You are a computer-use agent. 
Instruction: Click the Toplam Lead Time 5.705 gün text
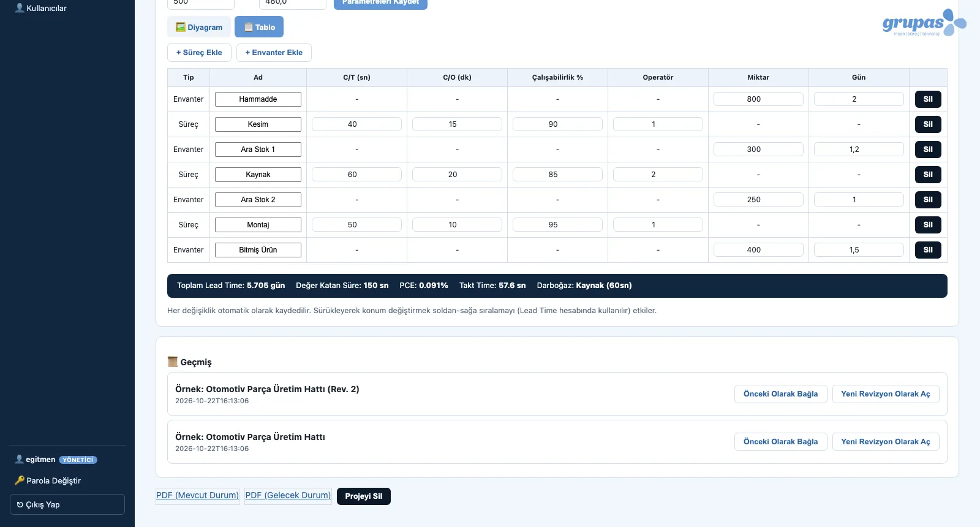pos(231,286)
